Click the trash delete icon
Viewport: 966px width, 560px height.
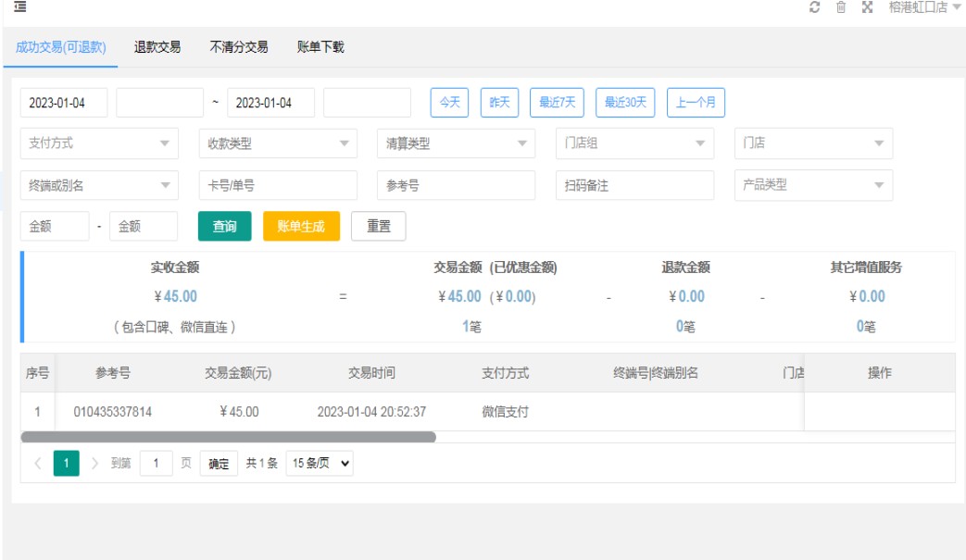[x=841, y=7]
